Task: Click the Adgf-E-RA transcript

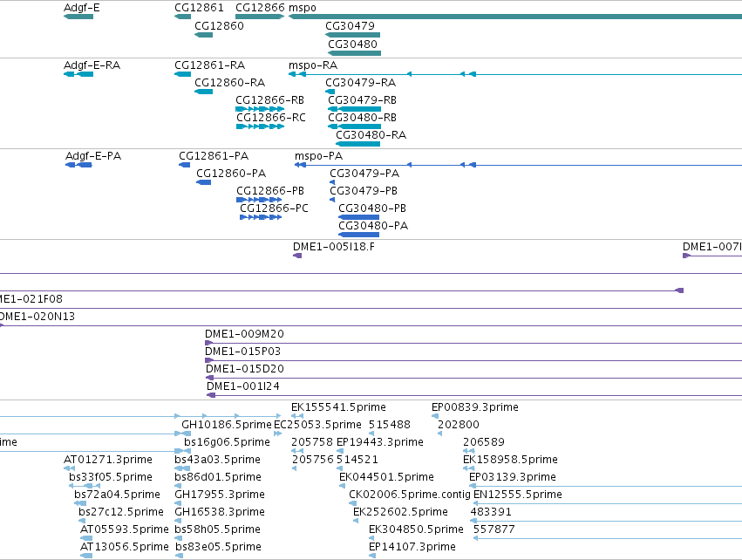Action: [78, 74]
